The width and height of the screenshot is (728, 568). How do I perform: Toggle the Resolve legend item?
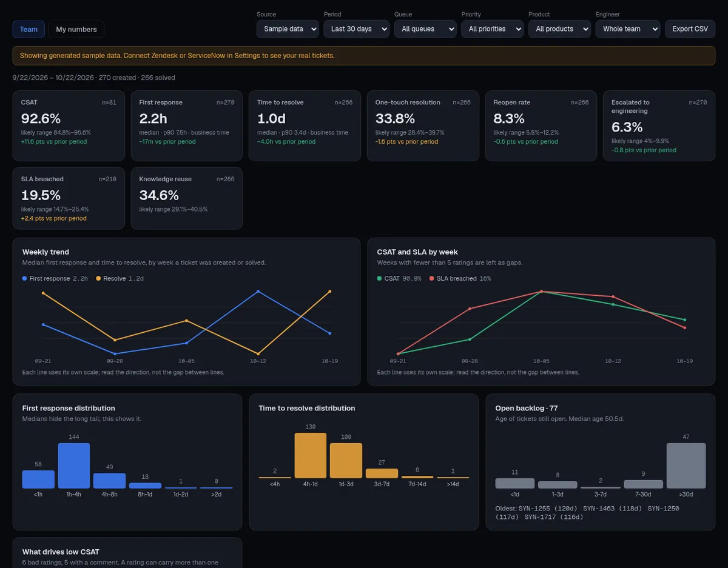point(120,278)
